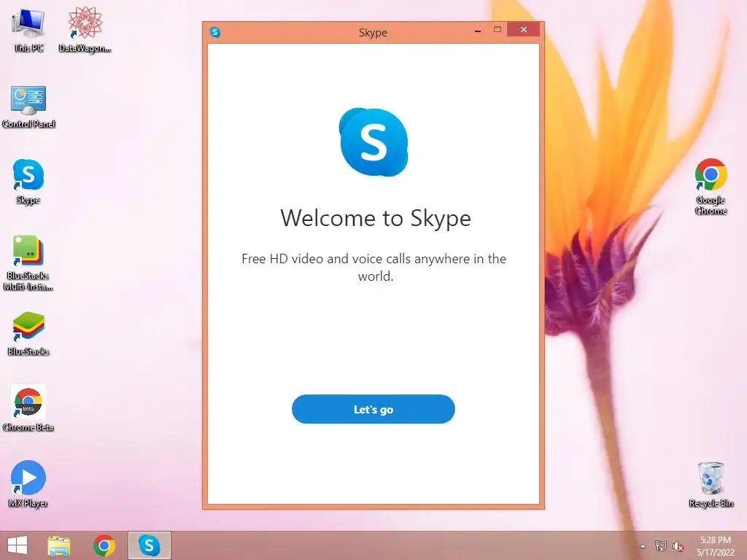The height and width of the screenshot is (560, 747).
Task: Close the Skype window
Action: click(523, 30)
